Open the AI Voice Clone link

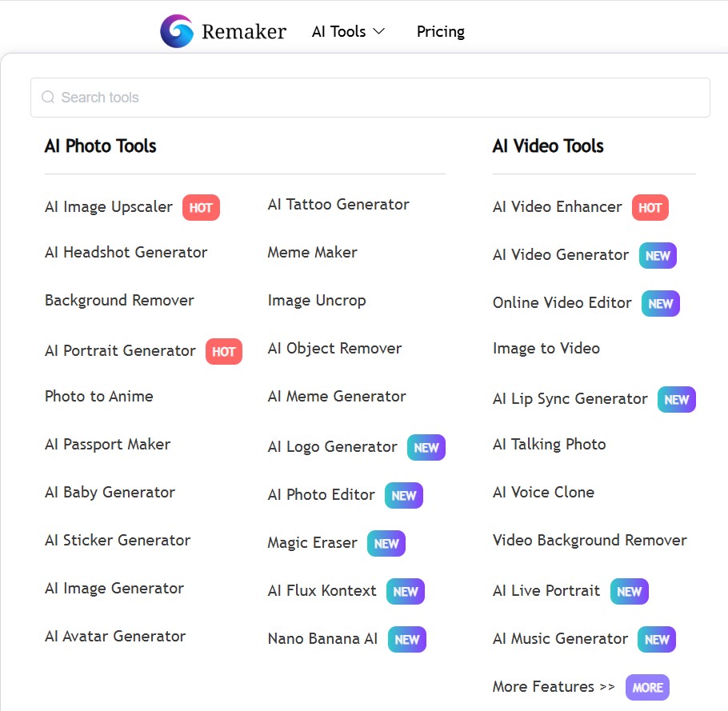pyautogui.click(x=543, y=493)
